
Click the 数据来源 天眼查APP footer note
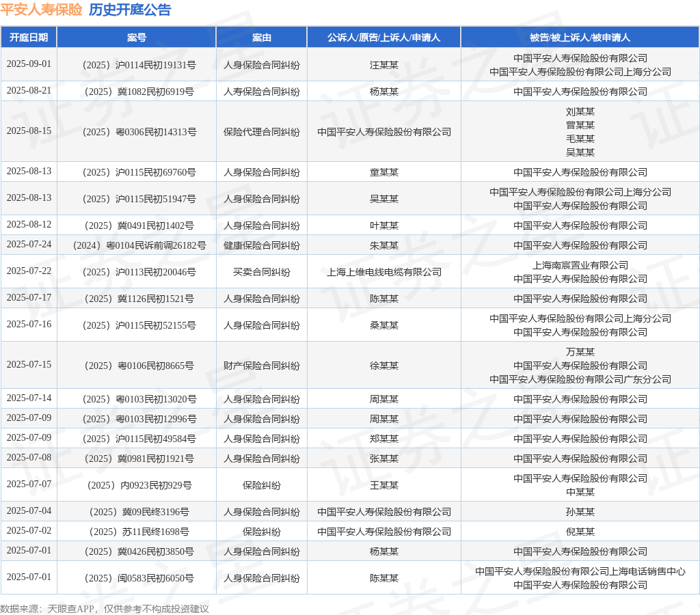coord(104,609)
